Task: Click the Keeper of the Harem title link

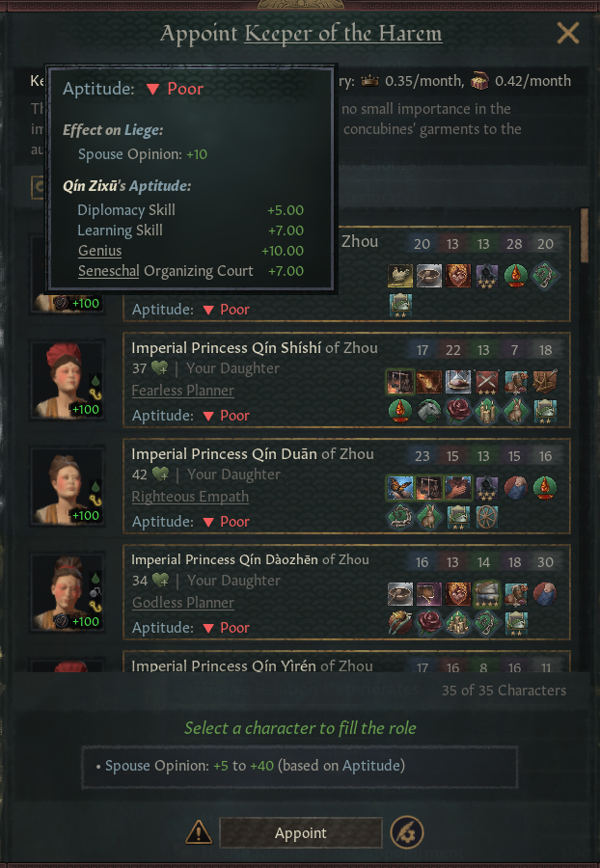Action: tap(343, 34)
